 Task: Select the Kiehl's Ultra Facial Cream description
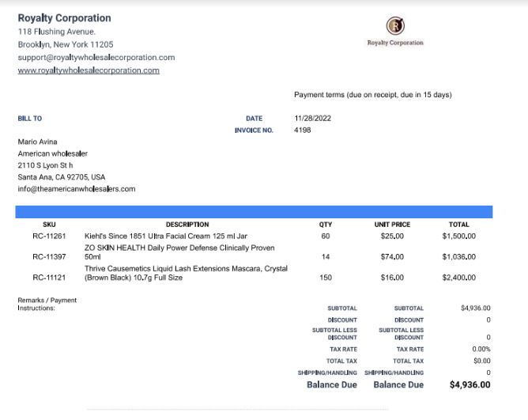[x=166, y=236]
